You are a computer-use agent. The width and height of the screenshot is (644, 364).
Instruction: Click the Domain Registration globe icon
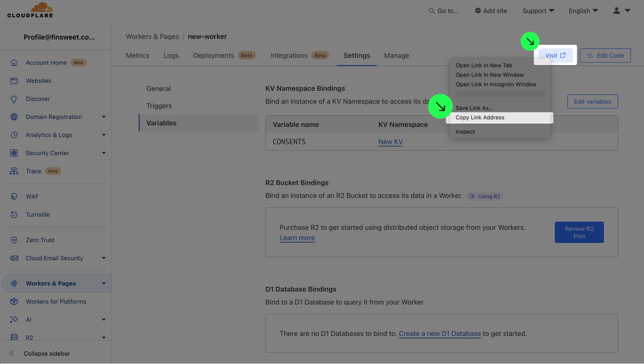pos(14,117)
